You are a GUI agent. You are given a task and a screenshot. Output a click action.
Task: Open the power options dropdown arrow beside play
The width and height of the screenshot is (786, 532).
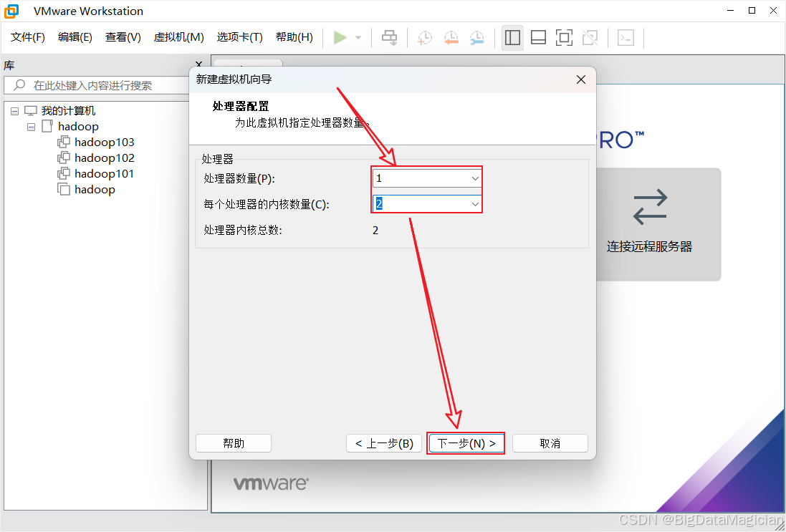(358, 37)
